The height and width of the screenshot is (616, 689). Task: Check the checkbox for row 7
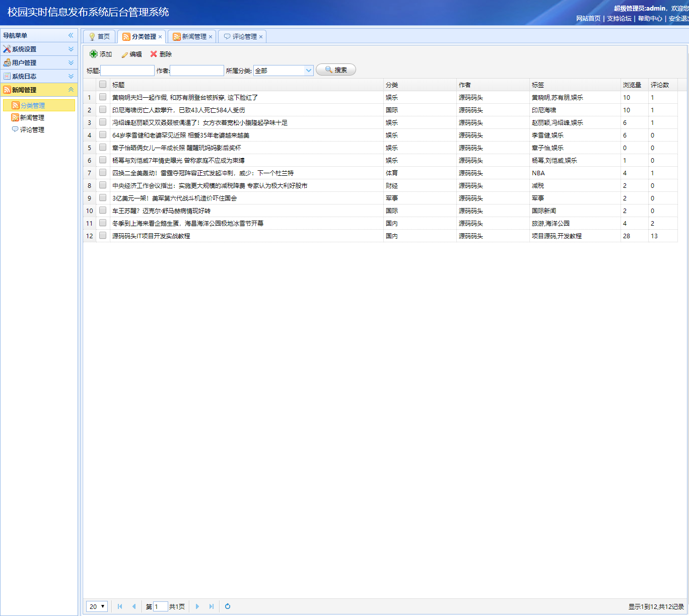click(x=103, y=172)
